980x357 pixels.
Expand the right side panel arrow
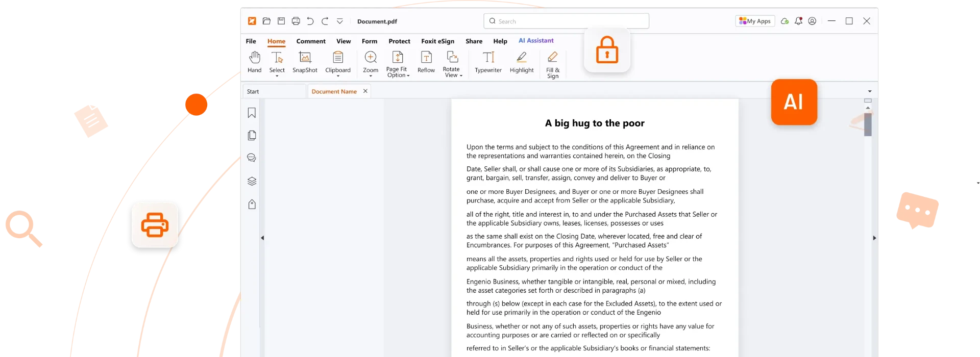tap(874, 238)
